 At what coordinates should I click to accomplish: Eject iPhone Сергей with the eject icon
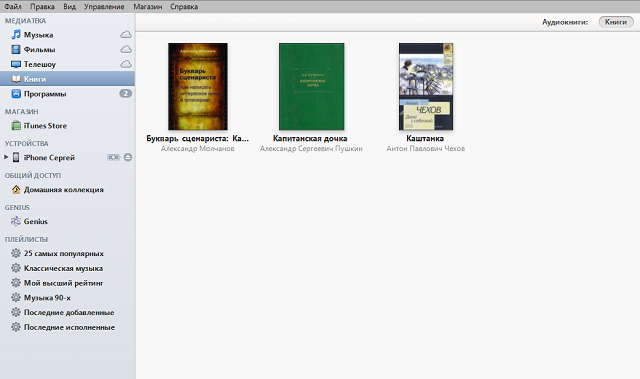tap(128, 157)
